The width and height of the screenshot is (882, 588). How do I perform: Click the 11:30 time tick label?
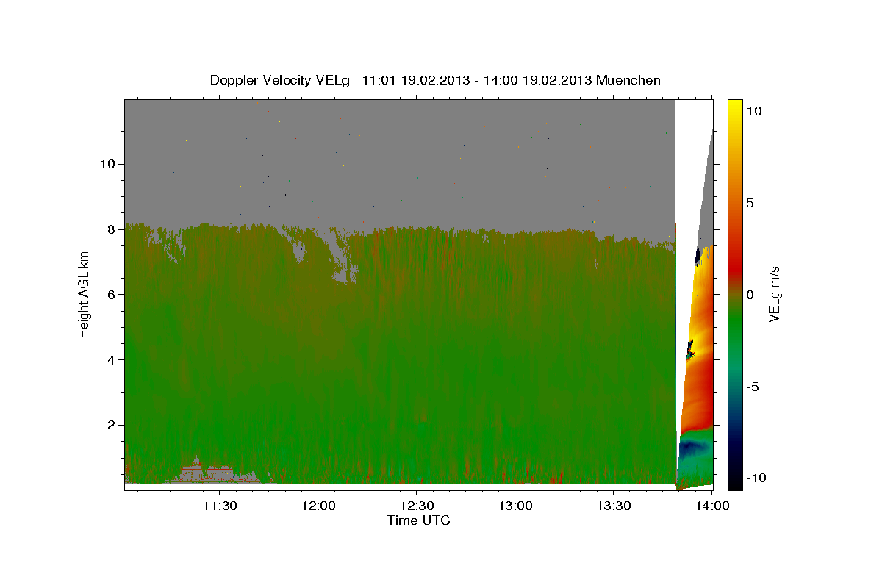220,506
